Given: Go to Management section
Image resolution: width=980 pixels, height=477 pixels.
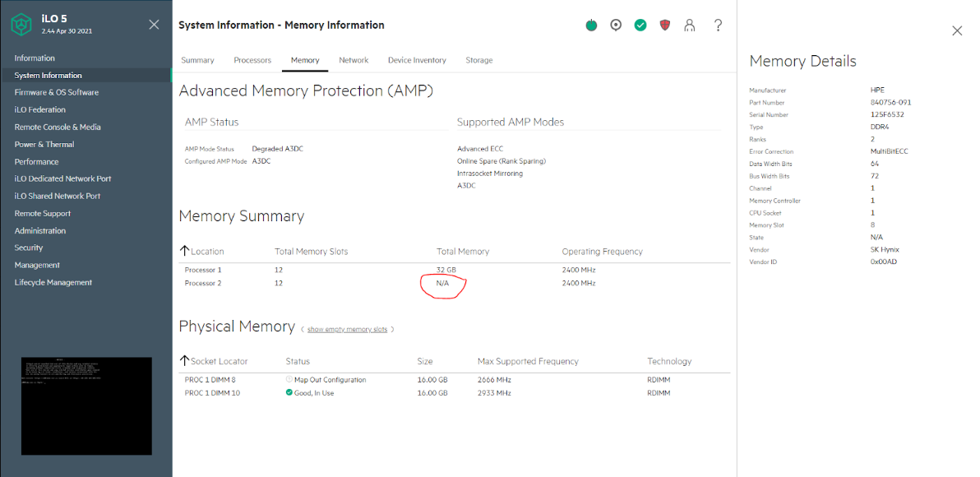Looking at the screenshot, I should tap(37, 265).
